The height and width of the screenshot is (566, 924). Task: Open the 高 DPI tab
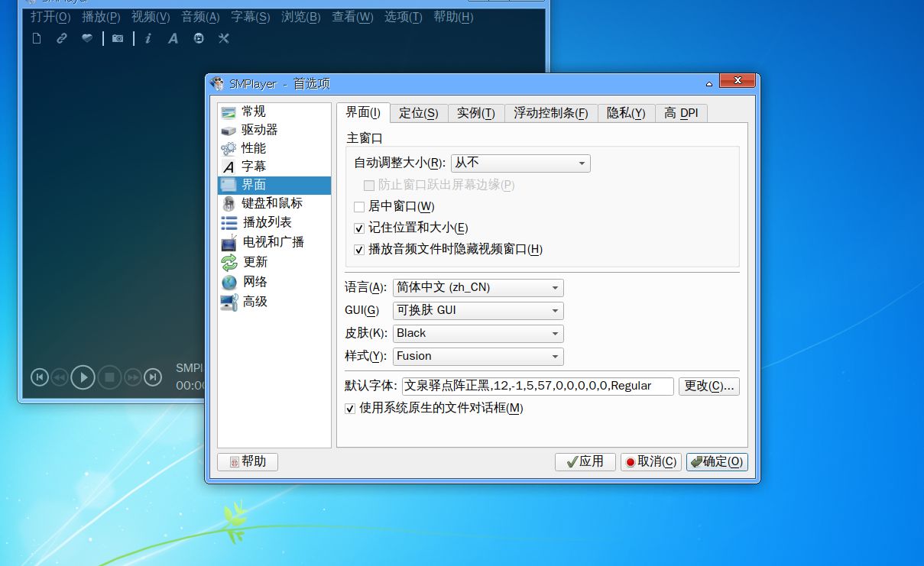(682, 114)
